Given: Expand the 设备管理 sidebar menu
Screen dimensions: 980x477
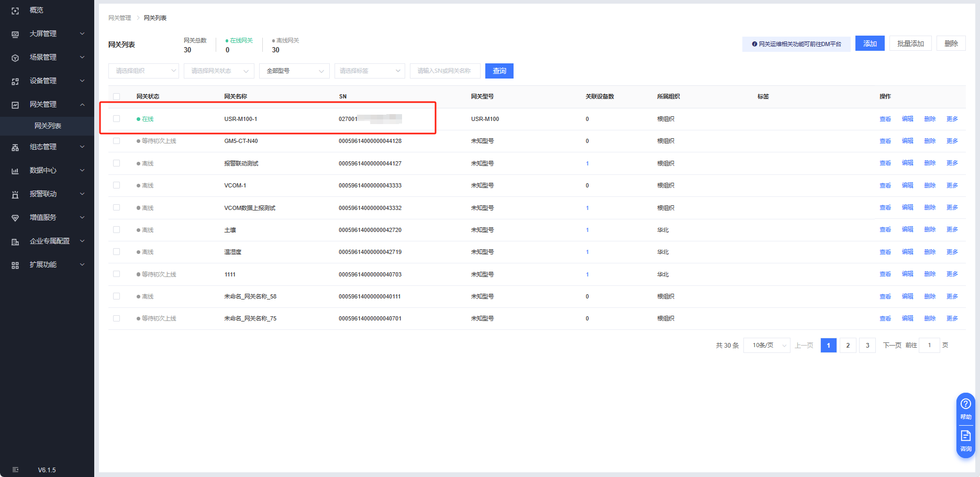Looking at the screenshot, I should (x=47, y=81).
